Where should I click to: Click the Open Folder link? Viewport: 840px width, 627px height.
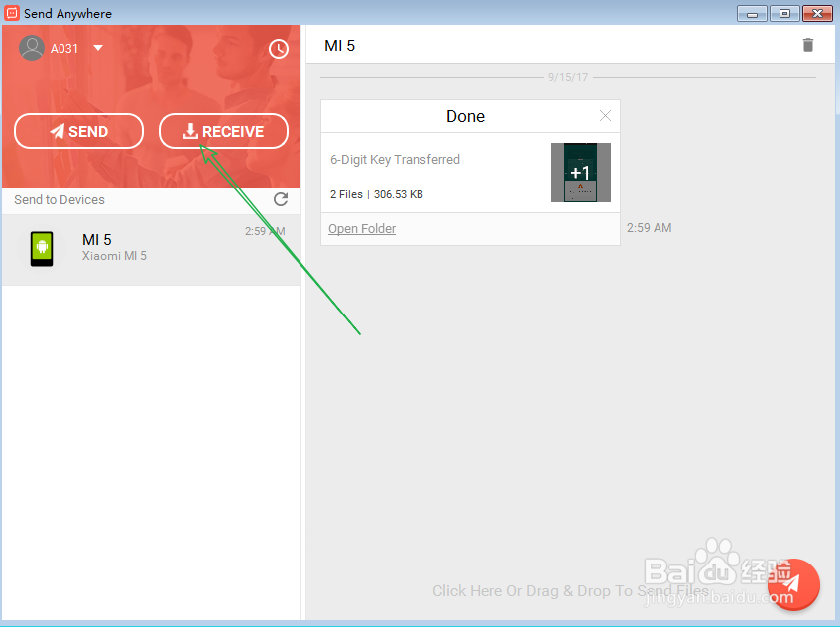[x=362, y=229]
